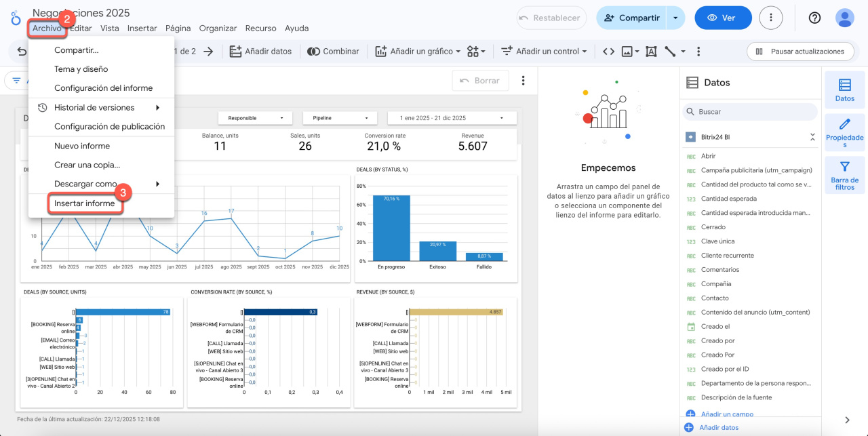
Task: Open the help question mark icon
Action: click(x=814, y=18)
